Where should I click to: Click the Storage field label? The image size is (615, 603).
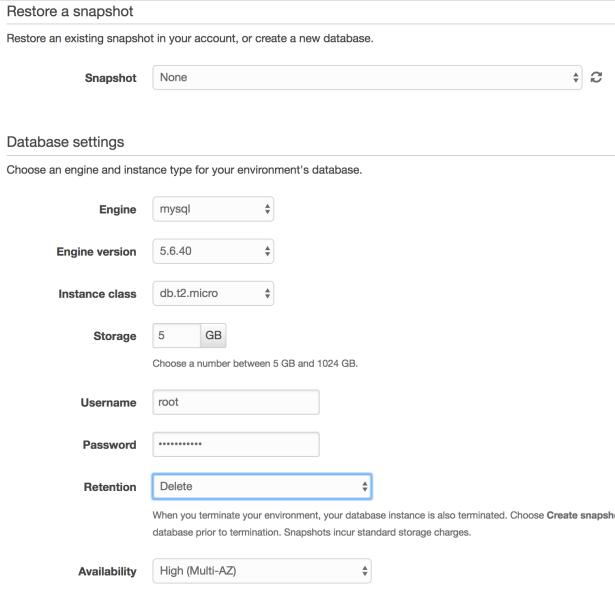tap(114, 336)
